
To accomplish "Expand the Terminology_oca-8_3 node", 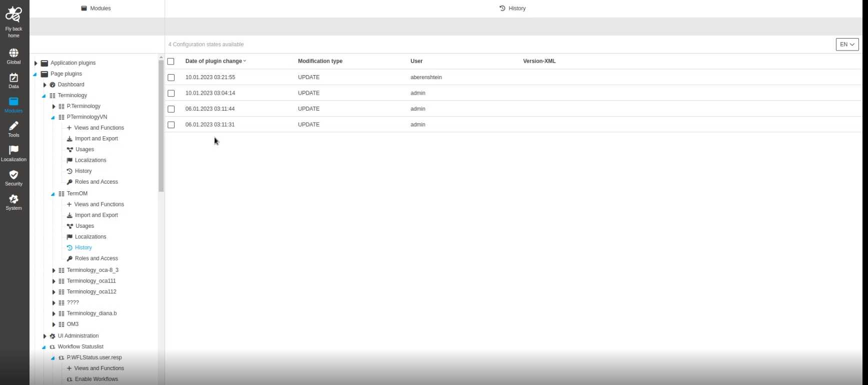I will (54, 270).
